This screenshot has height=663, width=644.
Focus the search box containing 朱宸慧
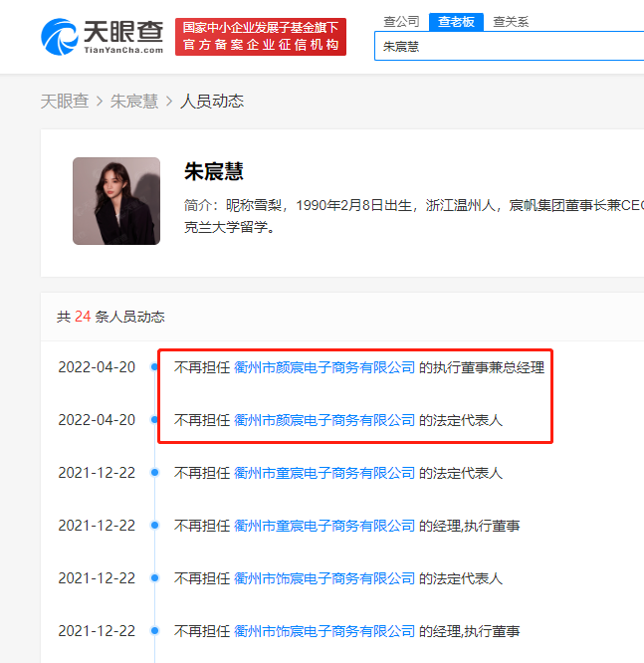[x=508, y=46]
